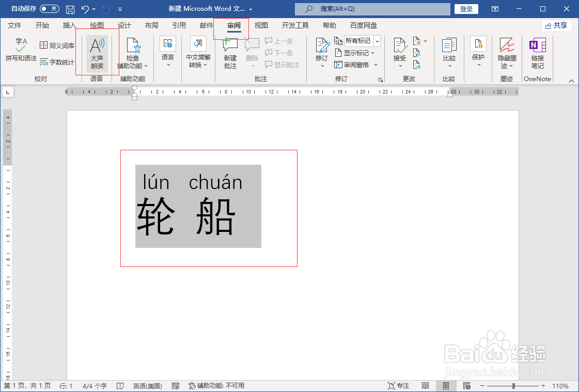
Task: Click the ruler tab selector button
Action: click(x=8, y=91)
